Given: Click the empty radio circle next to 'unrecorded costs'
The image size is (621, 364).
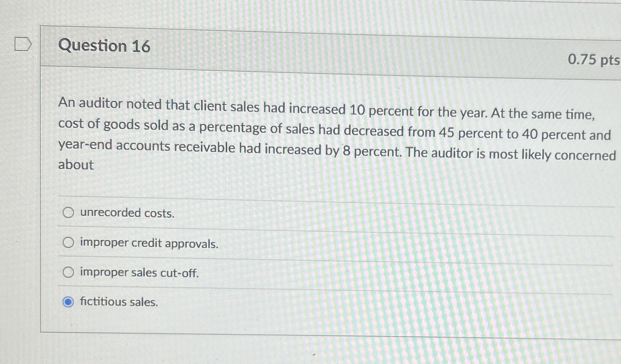Looking at the screenshot, I should click(68, 212).
